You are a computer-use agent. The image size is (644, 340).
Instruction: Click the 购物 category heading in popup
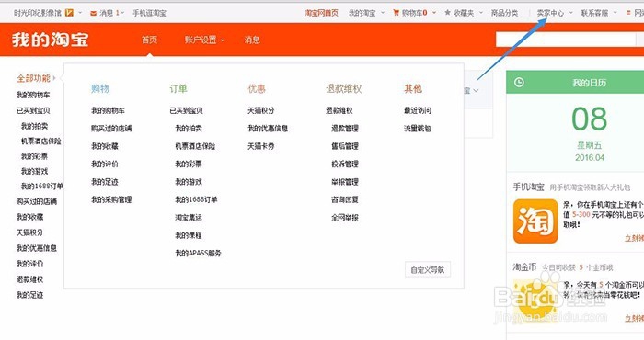point(99,89)
